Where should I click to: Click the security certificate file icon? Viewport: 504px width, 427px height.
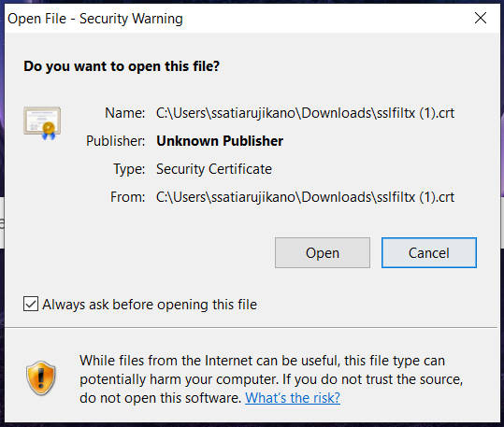click(42, 123)
